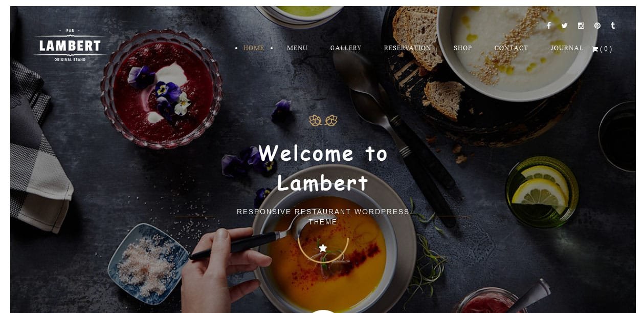Open the Journal menu item

click(567, 48)
